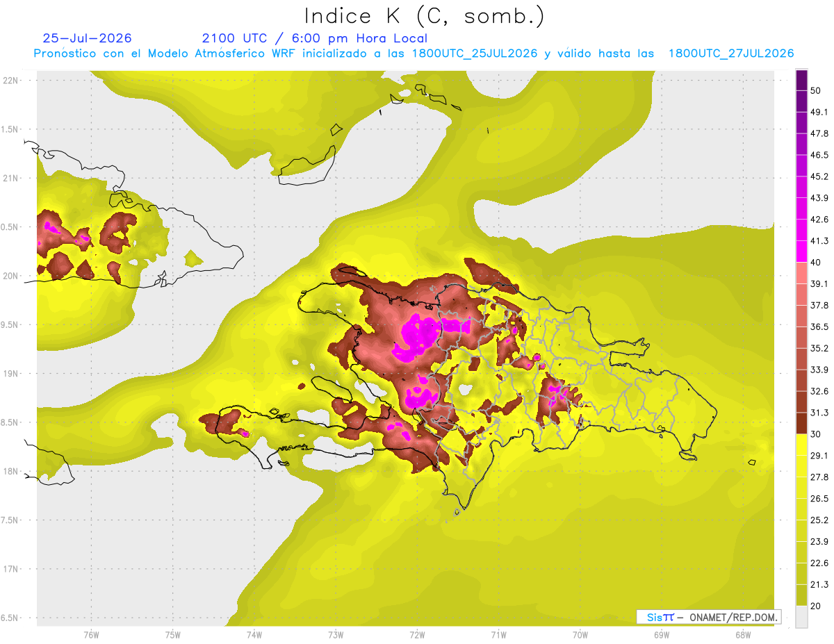Click the "69W" longitude axis label
Image resolution: width=834 pixels, height=644 pixels.
pyautogui.click(x=662, y=636)
